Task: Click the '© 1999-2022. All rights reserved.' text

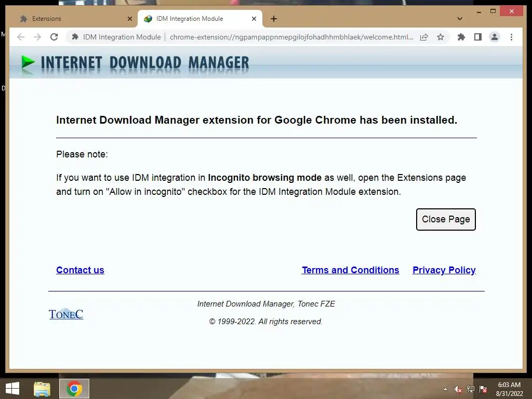Action: tap(266, 322)
